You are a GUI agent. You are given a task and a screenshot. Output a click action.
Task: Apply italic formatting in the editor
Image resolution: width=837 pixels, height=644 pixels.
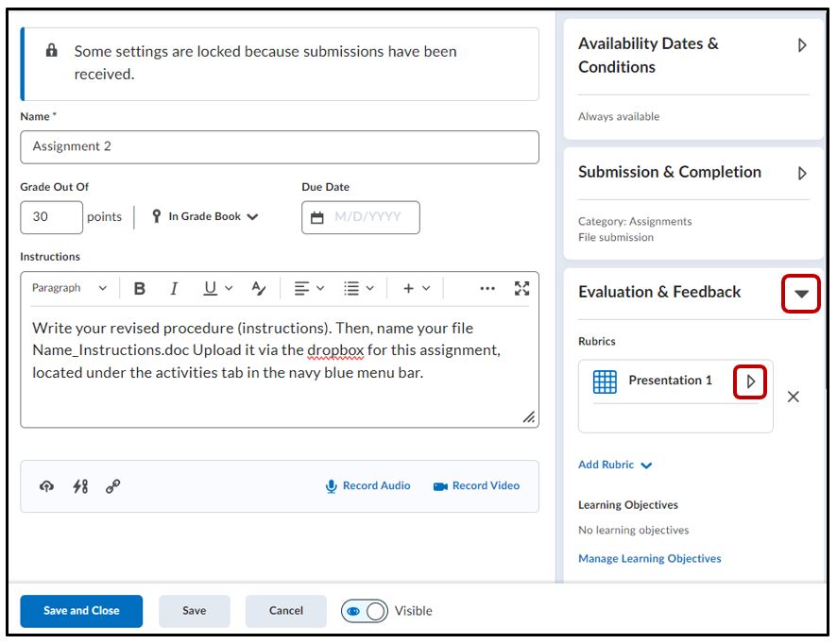point(174,289)
